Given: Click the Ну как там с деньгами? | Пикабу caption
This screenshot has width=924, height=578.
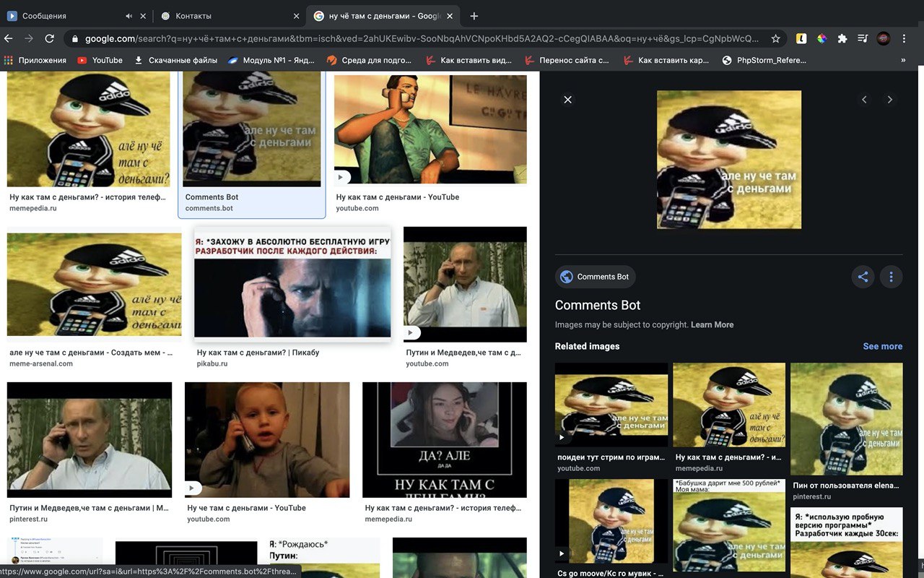Looking at the screenshot, I should (258, 353).
